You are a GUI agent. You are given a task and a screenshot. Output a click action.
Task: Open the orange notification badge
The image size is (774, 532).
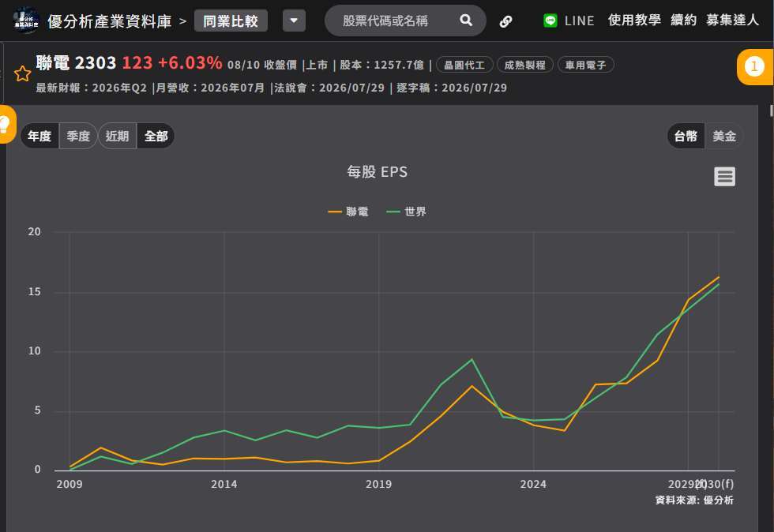(754, 66)
